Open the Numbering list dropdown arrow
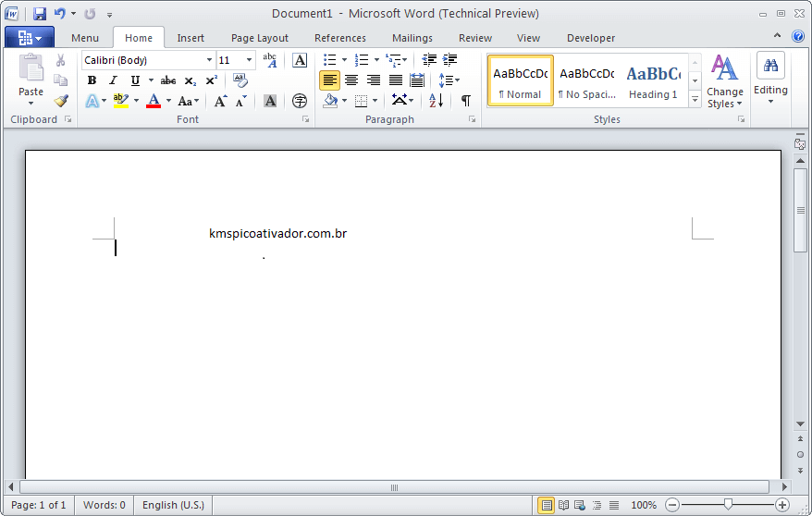812x516 pixels. pos(376,60)
